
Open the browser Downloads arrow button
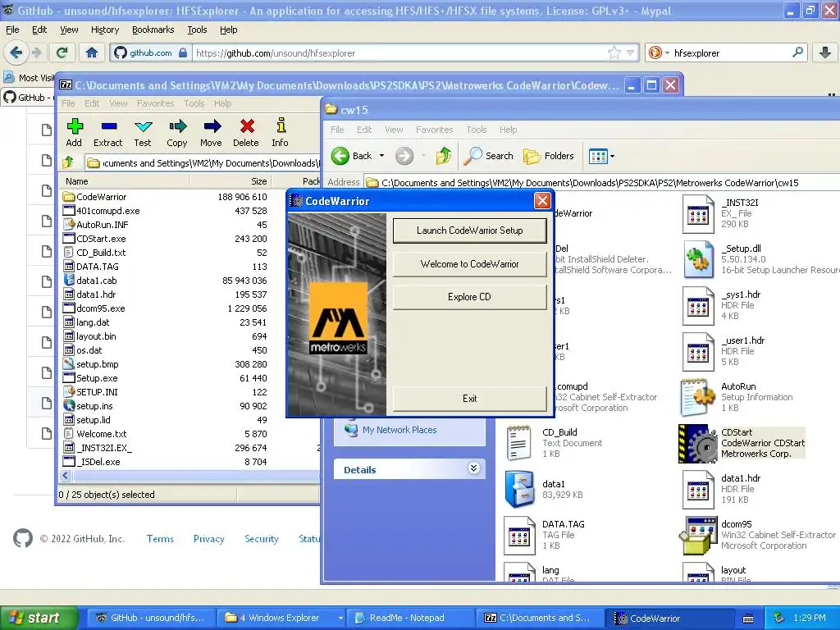coord(825,52)
